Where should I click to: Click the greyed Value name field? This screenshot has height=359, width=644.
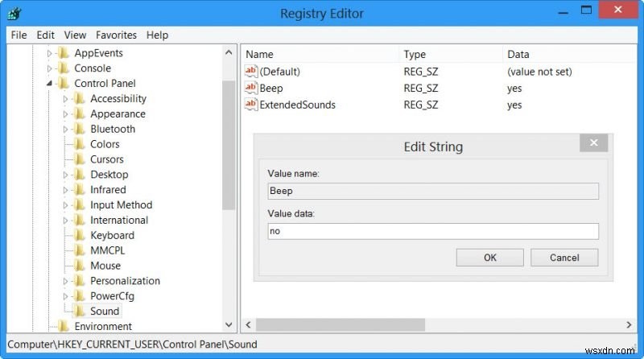pos(433,191)
